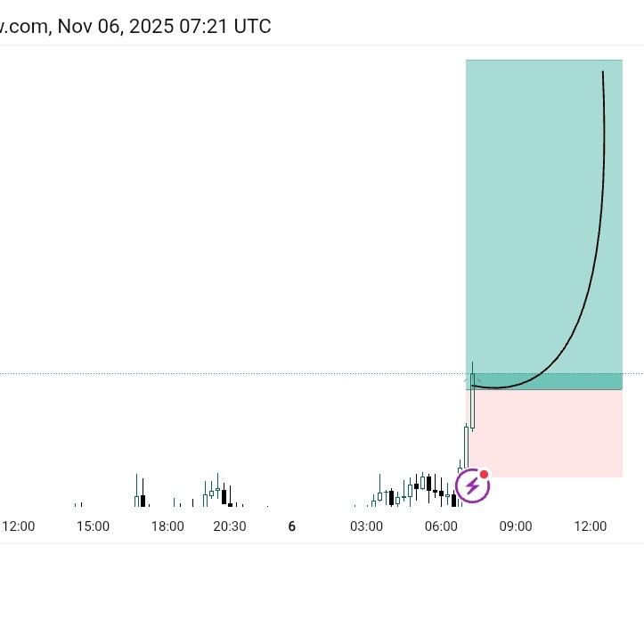This screenshot has height=644, width=644.
Task: Click the 06:00 time axis label
Action: click(441, 526)
